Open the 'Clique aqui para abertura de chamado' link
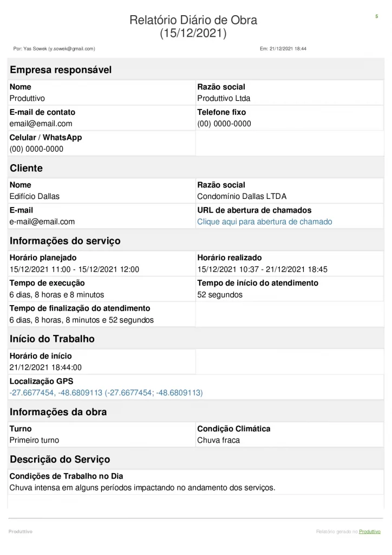This screenshot has height=555, width=392. point(264,222)
